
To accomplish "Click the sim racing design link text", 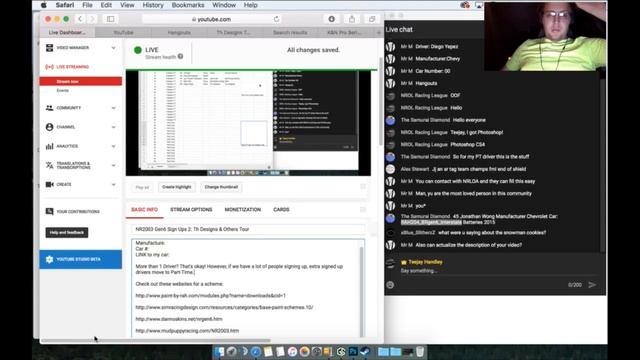I will pos(224,307).
